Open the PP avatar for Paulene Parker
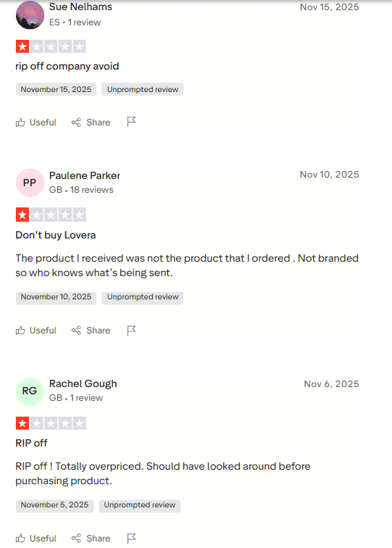The image size is (392, 548). (30, 183)
